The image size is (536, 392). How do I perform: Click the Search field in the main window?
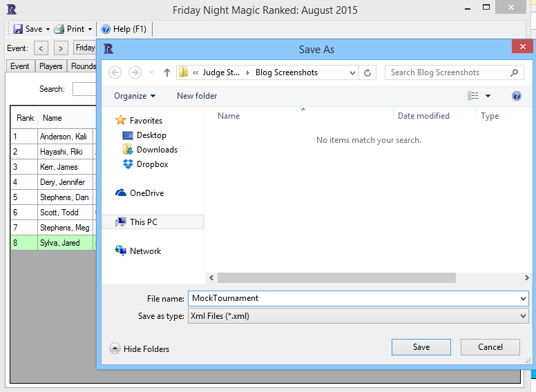84,89
